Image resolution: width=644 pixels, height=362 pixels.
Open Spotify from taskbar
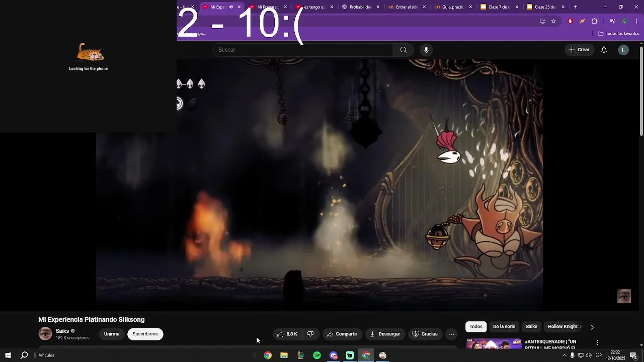pos(317,355)
